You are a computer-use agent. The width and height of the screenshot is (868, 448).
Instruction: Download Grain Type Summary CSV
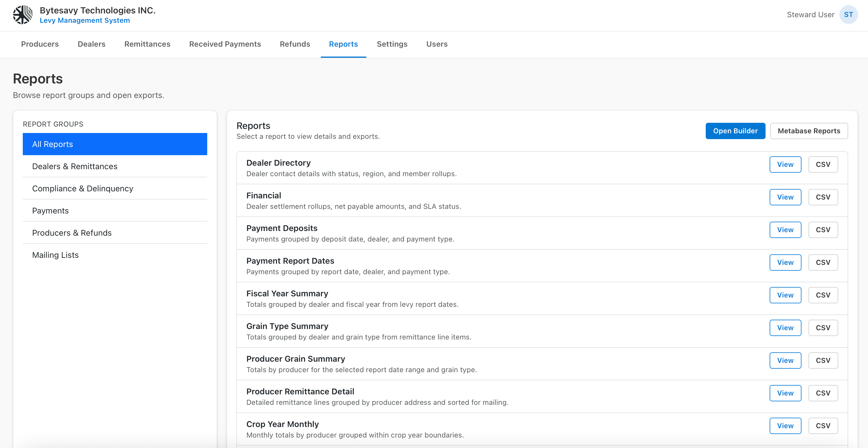coord(823,328)
